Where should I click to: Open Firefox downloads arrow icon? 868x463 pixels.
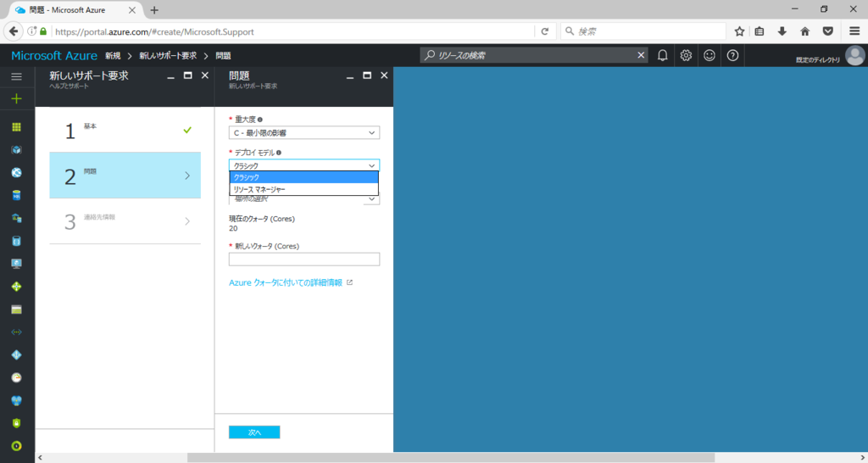point(782,31)
